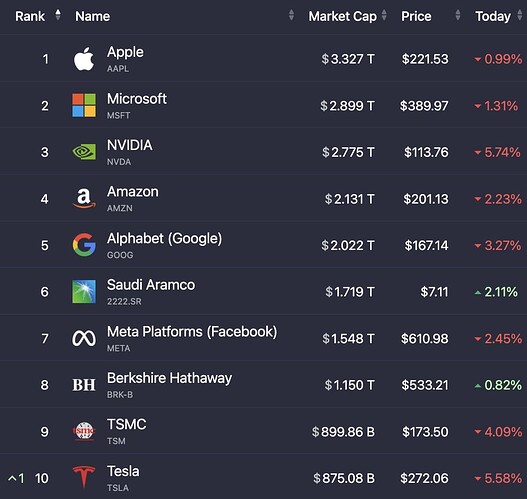527x499 pixels.
Task: Open the red Tesla T logo
Action: click(84, 476)
